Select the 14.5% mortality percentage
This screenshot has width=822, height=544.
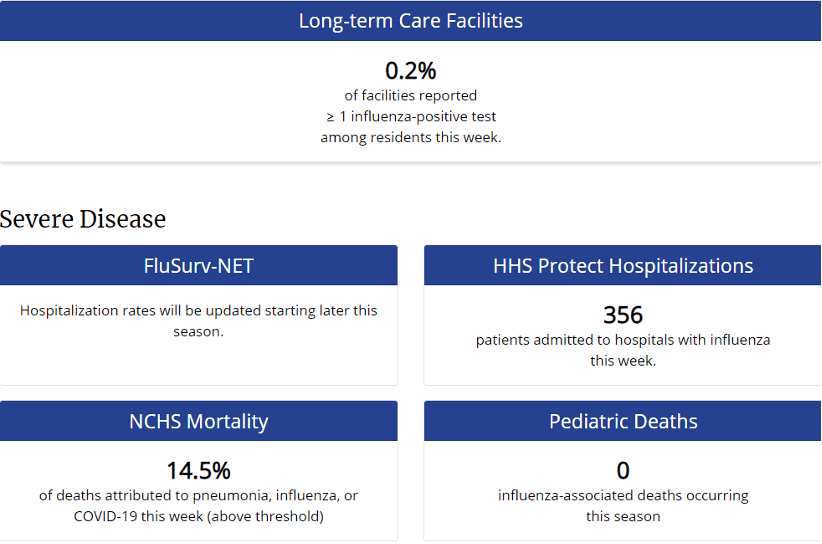pos(198,470)
